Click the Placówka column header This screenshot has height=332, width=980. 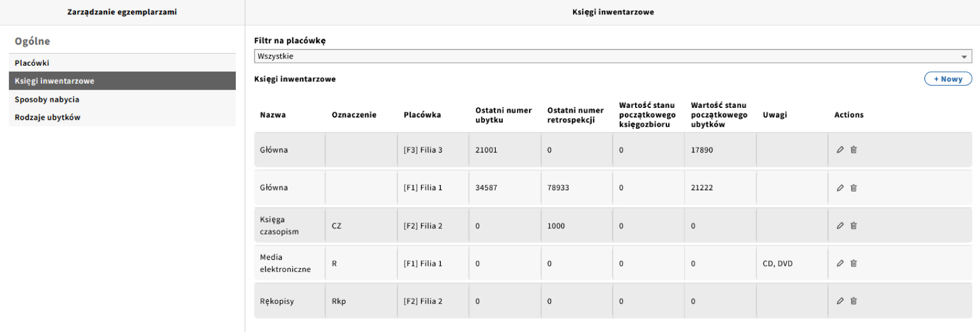(422, 115)
